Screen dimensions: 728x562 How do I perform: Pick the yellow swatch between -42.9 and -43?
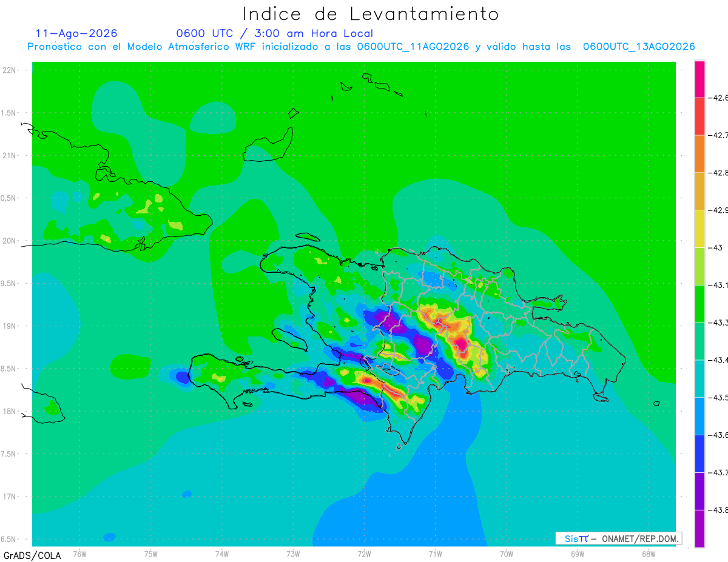699,229
